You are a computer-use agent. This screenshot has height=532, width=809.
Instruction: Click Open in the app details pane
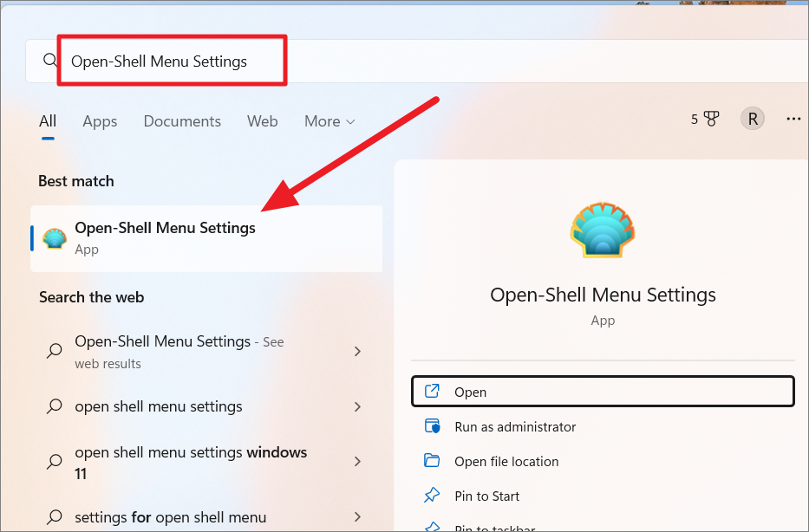click(603, 392)
